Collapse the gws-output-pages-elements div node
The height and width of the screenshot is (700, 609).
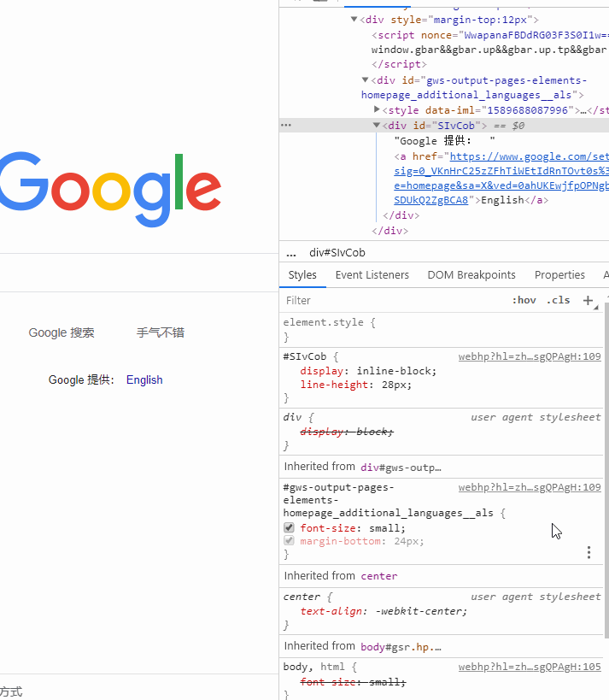pos(365,79)
